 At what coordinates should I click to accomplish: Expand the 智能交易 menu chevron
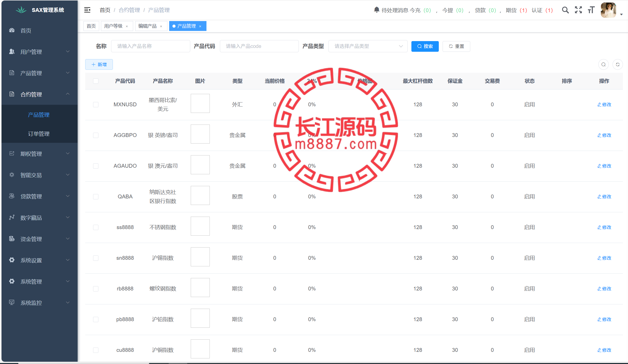point(68,175)
